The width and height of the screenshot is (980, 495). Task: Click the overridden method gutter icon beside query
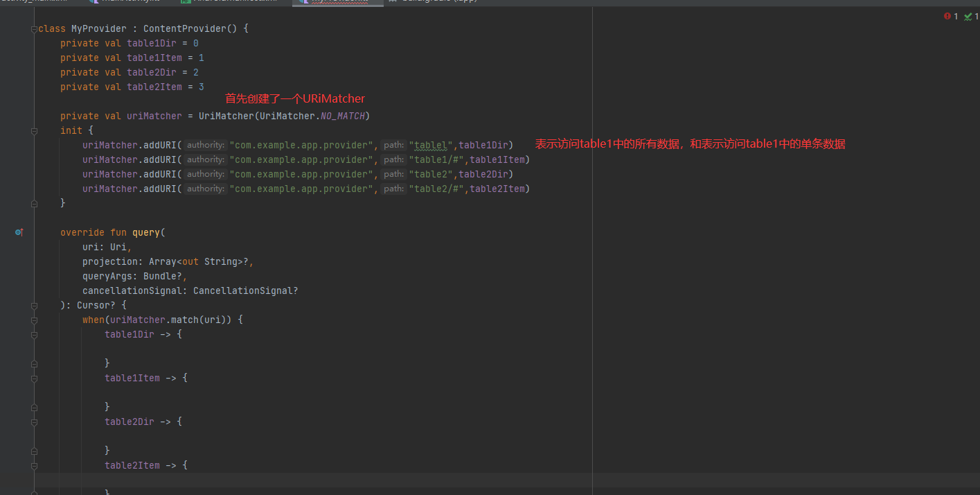(19, 232)
